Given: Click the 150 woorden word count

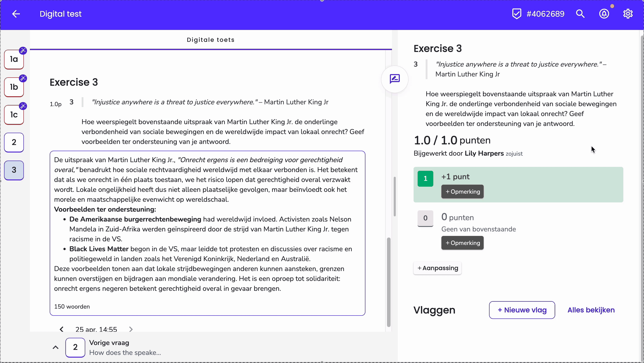Looking at the screenshot, I should (x=72, y=307).
